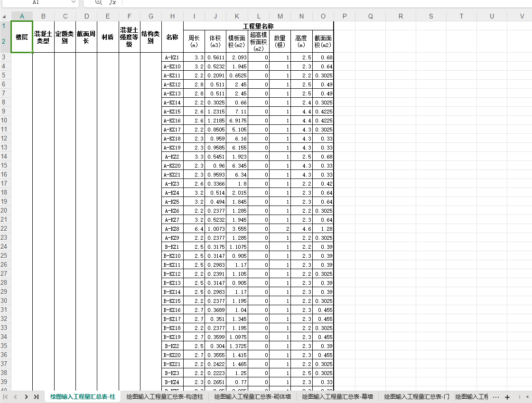Viewport: 532px width, 403px height.
Task: Click the 混凝土类型 header cell
Action: (x=44, y=37)
